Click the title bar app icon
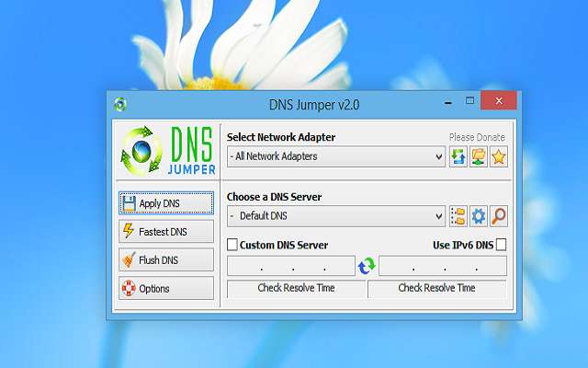 pyautogui.click(x=119, y=104)
